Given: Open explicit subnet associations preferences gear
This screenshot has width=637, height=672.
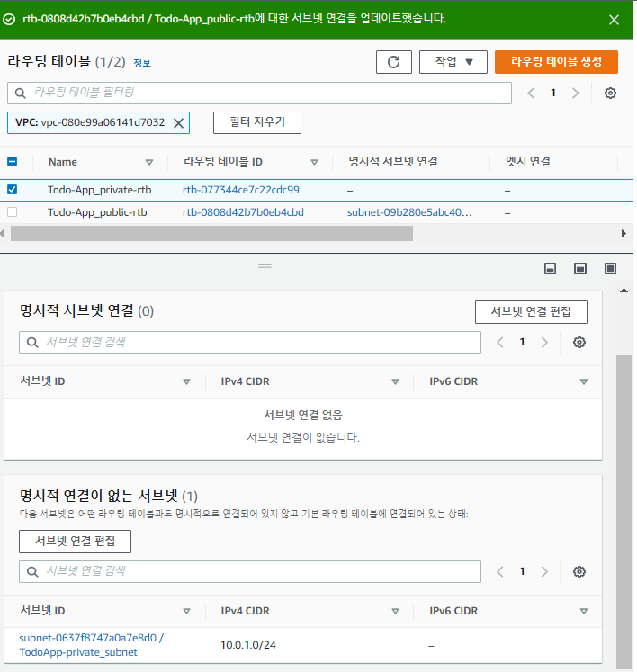Looking at the screenshot, I should [x=579, y=343].
